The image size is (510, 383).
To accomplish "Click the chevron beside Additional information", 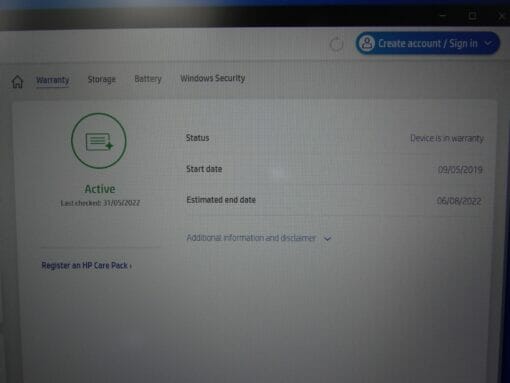I will (327, 238).
